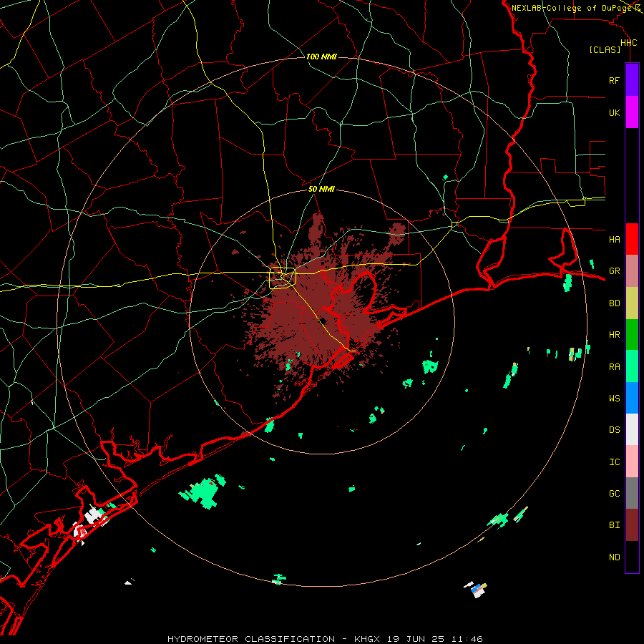The height and width of the screenshot is (644, 644).
Task: Click the ND black legend swatch
Action: [x=632, y=557]
